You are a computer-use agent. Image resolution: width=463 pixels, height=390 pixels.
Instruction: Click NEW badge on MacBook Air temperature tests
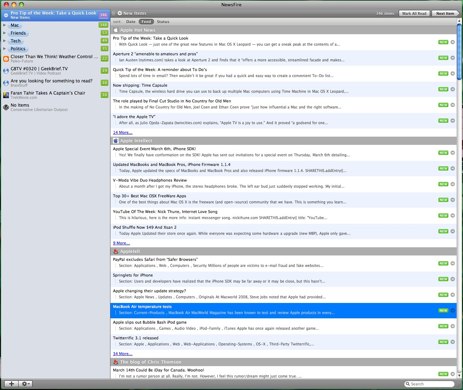pyautogui.click(x=443, y=310)
